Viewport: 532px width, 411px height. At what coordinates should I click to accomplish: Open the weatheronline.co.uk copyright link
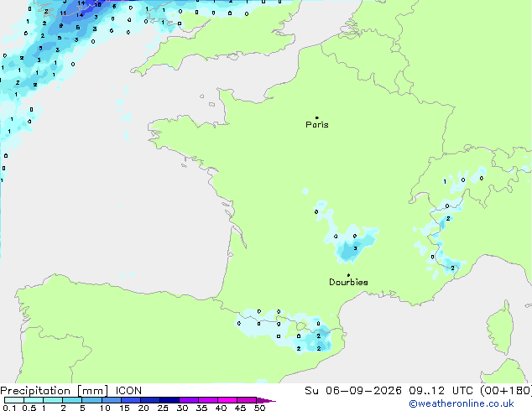461,403
